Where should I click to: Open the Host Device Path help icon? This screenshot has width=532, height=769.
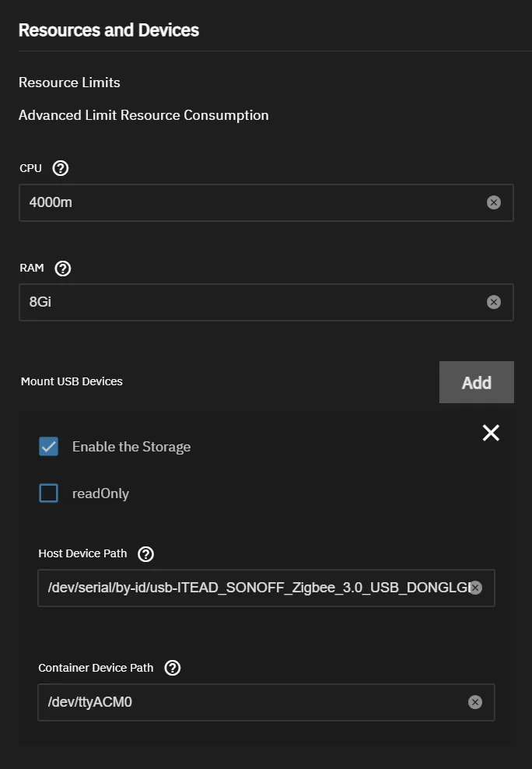coord(145,554)
